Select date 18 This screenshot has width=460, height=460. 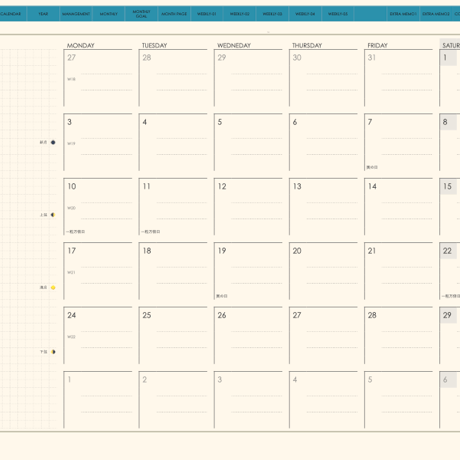pos(147,251)
